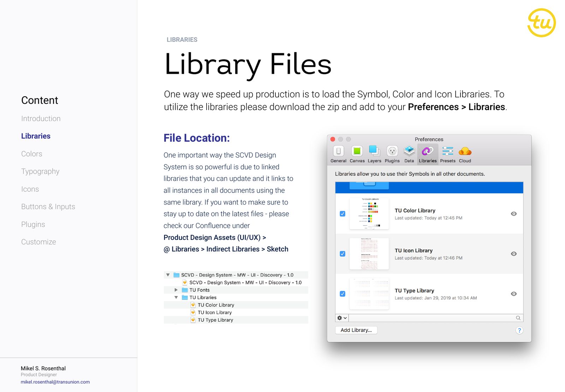The height and width of the screenshot is (392, 565).
Task: Click the Add Library… button
Action: pos(356,330)
